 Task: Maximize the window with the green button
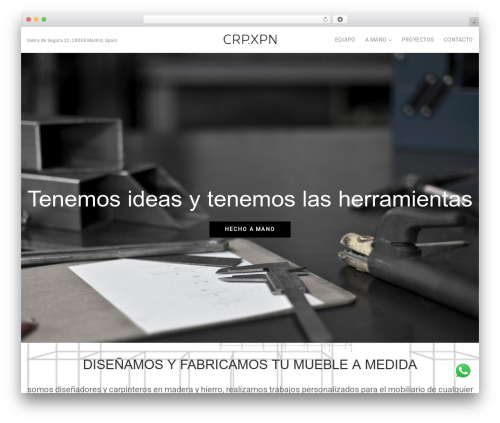pos(44,20)
